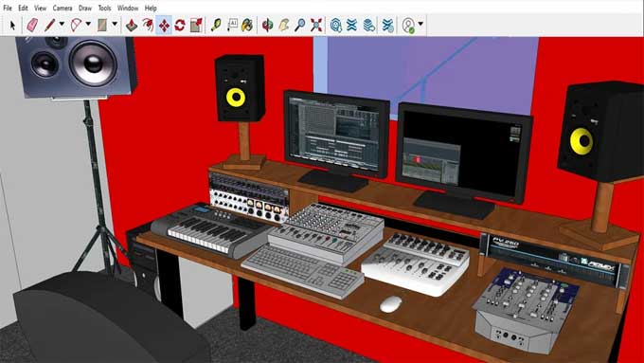Choose the Rotate tool

tap(180, 25)
